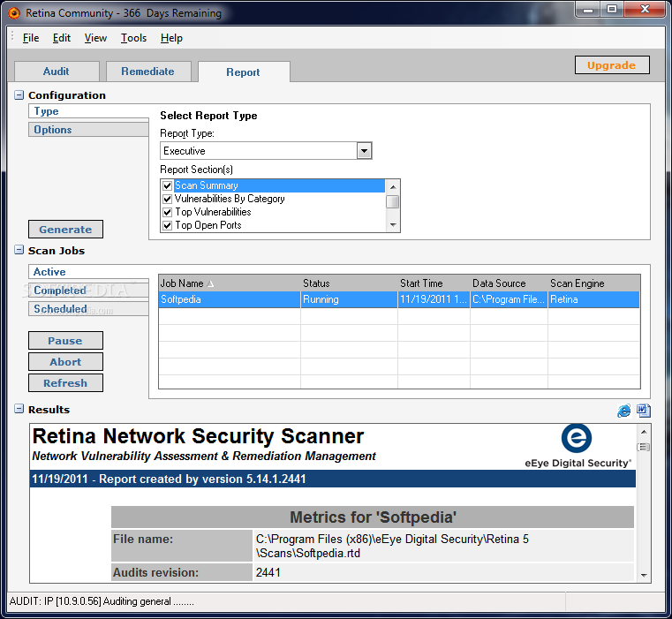Click the Upgrade button
The image size is (672, 619).
[x=612, y=65]
